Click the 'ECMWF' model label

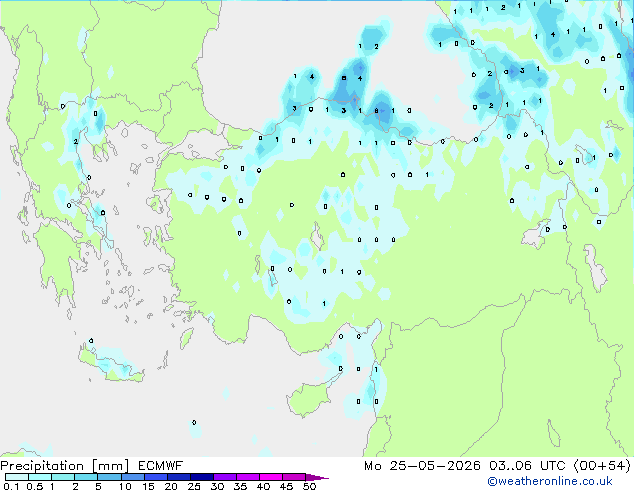tap(160, 466)
